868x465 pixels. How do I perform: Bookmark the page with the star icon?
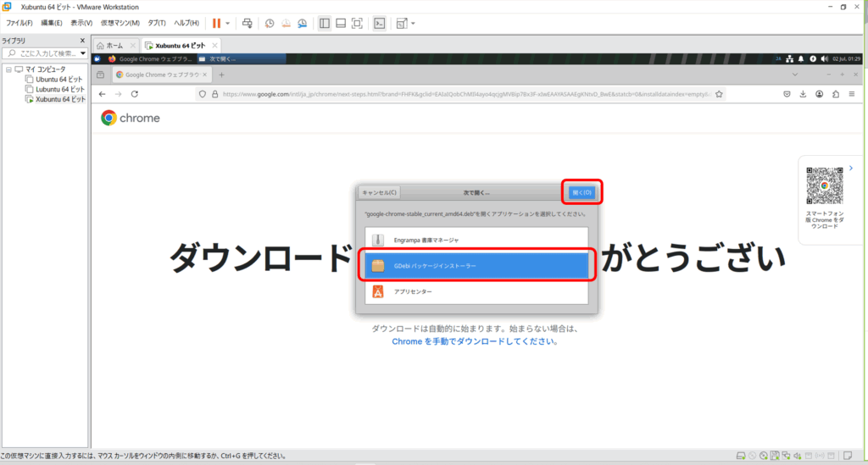tap(721, 94)
